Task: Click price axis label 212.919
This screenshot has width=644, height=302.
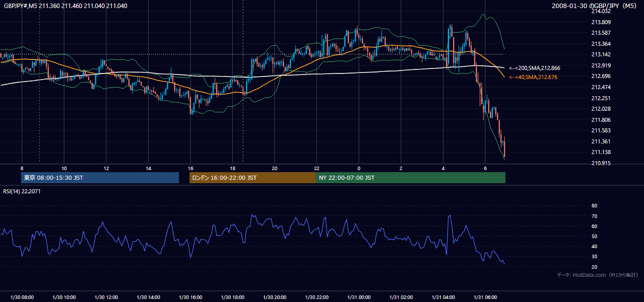Action: pos(601,65)
